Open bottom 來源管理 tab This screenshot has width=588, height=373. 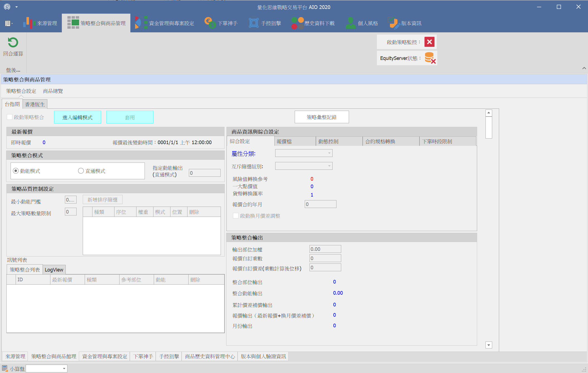[x=15, y=356]
